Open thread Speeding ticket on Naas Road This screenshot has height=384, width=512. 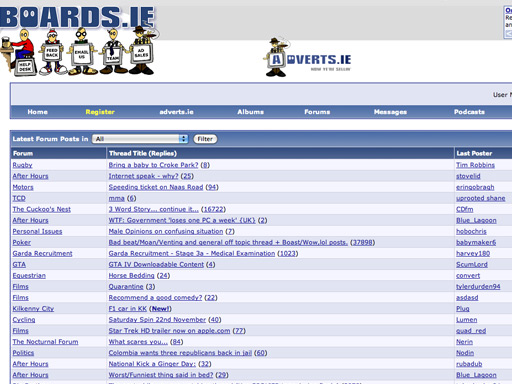click(x=156, y=187)
